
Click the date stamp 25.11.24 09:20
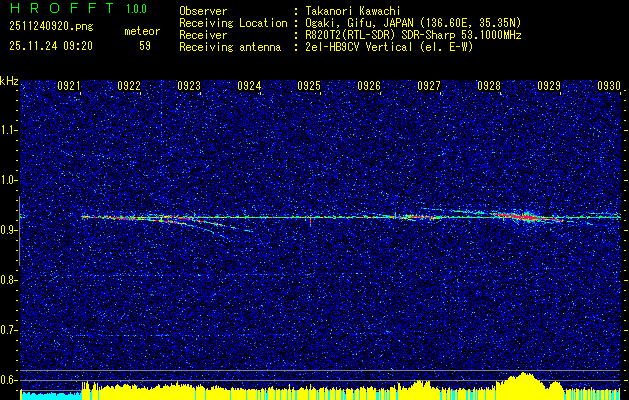[51, 46]
